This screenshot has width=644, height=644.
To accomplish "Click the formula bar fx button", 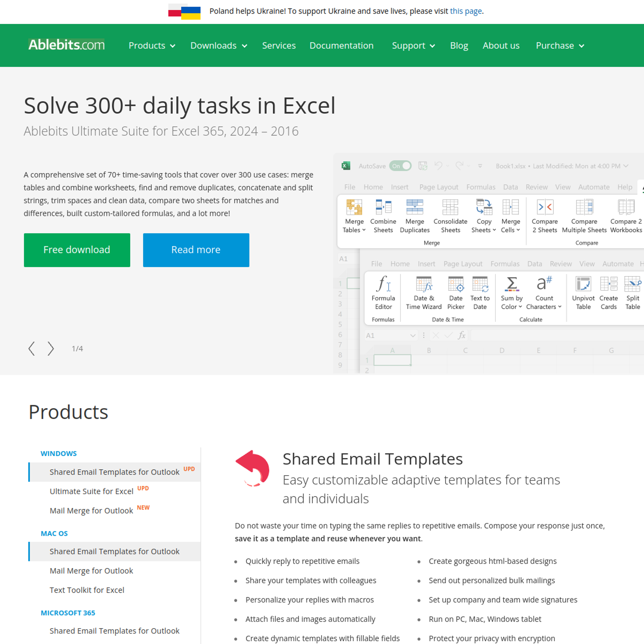I will click(462, 335).
